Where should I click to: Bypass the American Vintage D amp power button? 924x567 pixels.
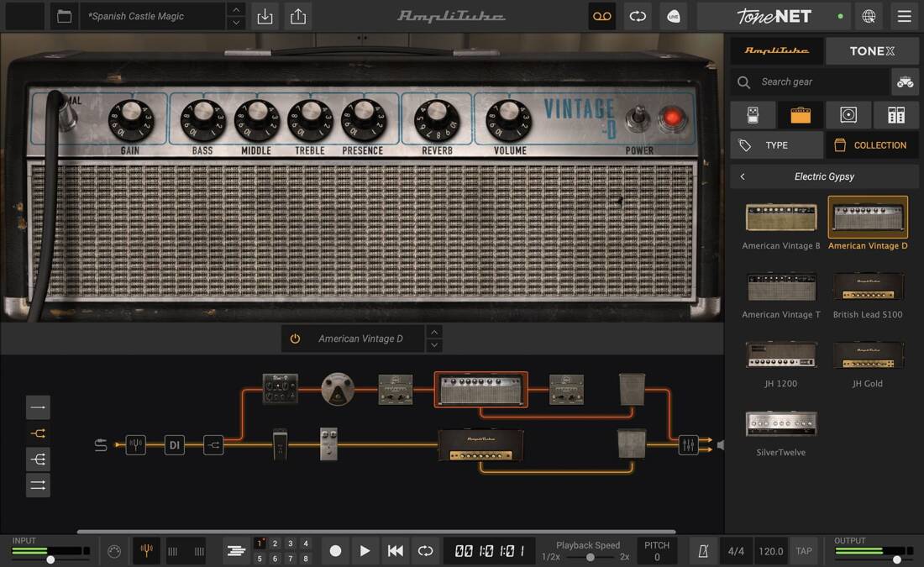tap(294, 338)
